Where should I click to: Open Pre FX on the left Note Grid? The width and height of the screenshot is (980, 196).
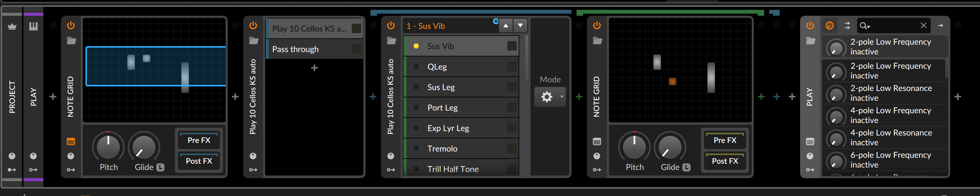(199, 140)
